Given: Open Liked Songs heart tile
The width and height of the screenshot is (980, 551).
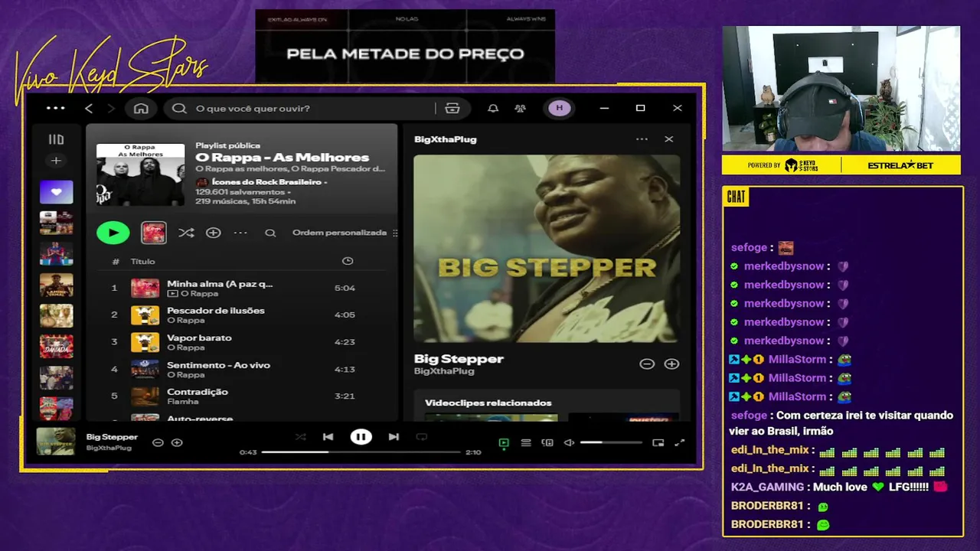Looking at the screenshot, I should 57,192.
